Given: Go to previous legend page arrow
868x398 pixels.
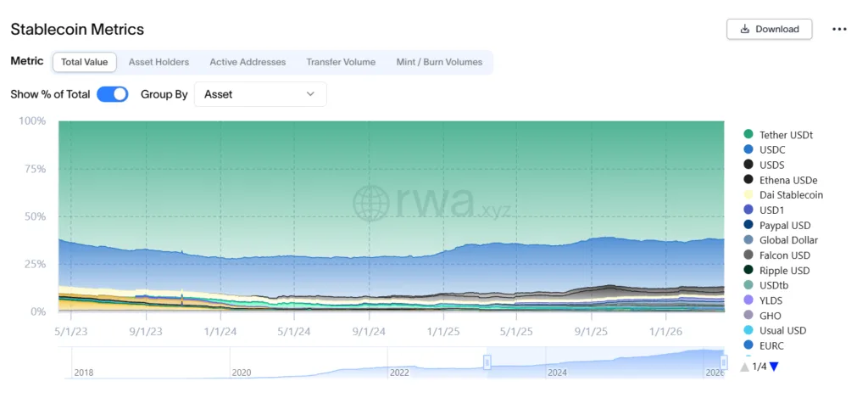Looking at the screenshot, I should click(745, 367).
